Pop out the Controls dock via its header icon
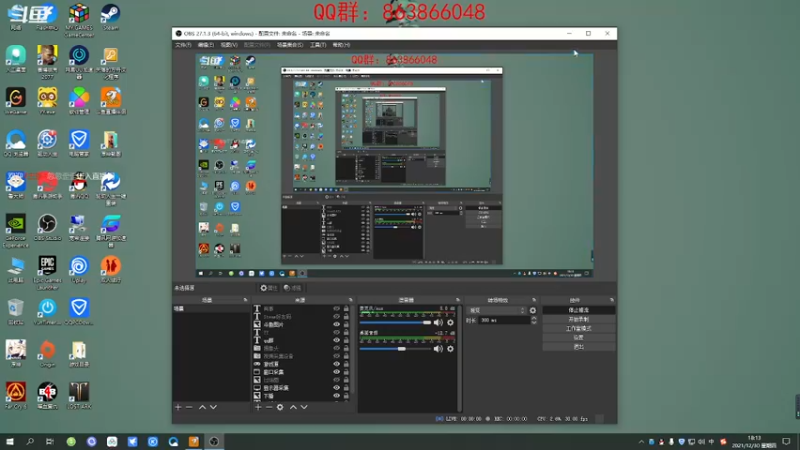The height and width of the screenshot is (450, 800). click(612, 300)
